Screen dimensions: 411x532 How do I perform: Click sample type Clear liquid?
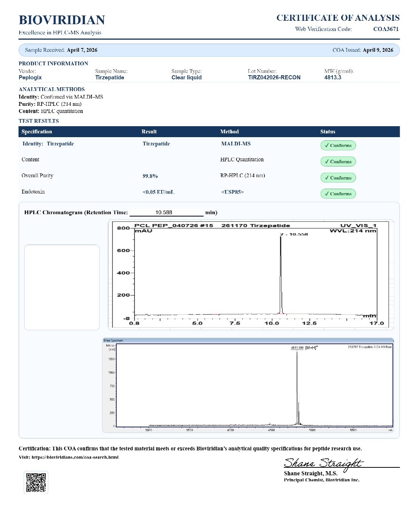(x=187, y=77)
